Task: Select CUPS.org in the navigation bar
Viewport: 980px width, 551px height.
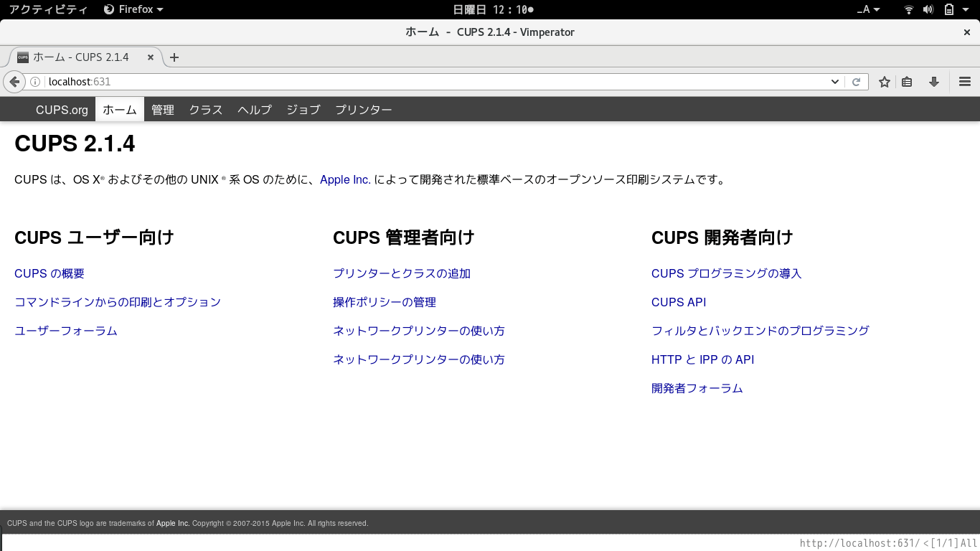Action: point(62,109)
